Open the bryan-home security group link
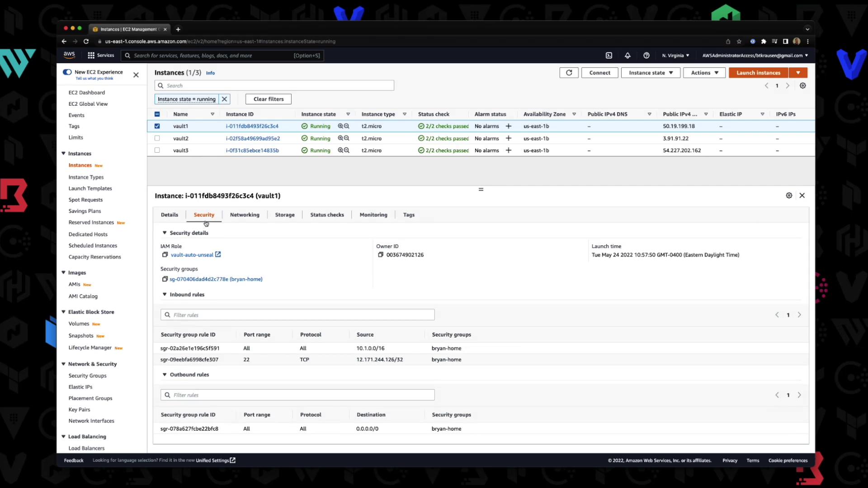This screenshot has width=868, height=488. (216, 279)
